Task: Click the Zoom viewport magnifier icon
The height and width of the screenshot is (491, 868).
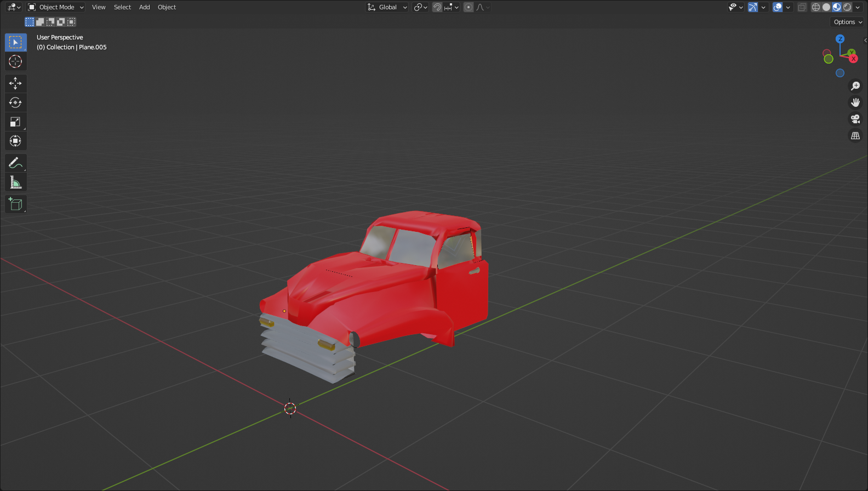Action: [x=855, y=86]
